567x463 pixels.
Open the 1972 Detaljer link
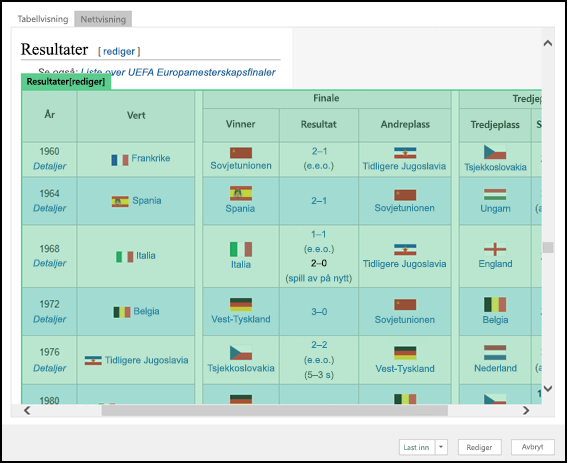[x=50, y=319]
